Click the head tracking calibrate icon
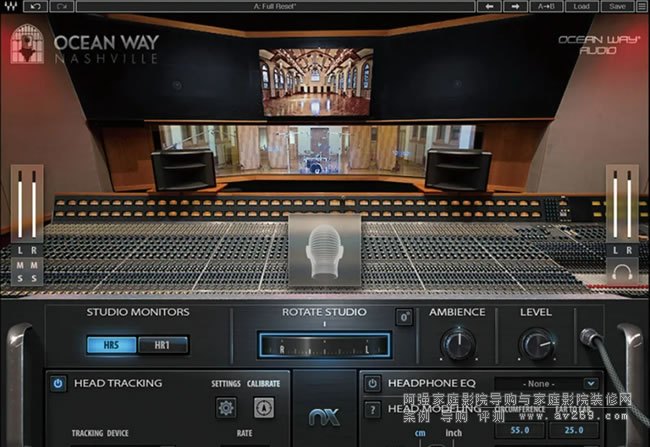650x447 pixels. (263, 407)
